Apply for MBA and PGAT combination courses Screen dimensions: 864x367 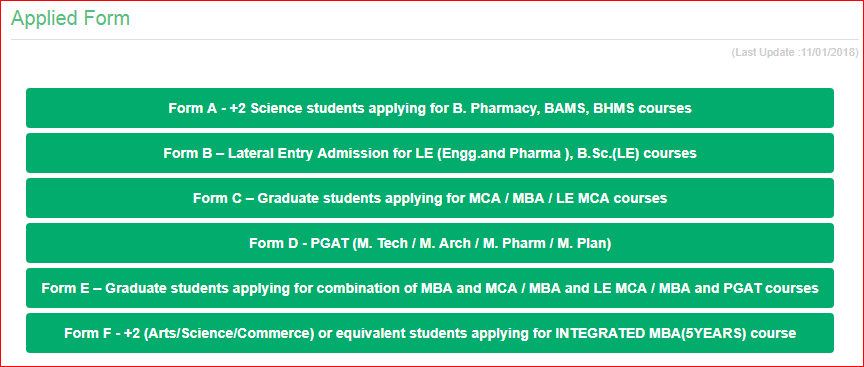(430, 288)
